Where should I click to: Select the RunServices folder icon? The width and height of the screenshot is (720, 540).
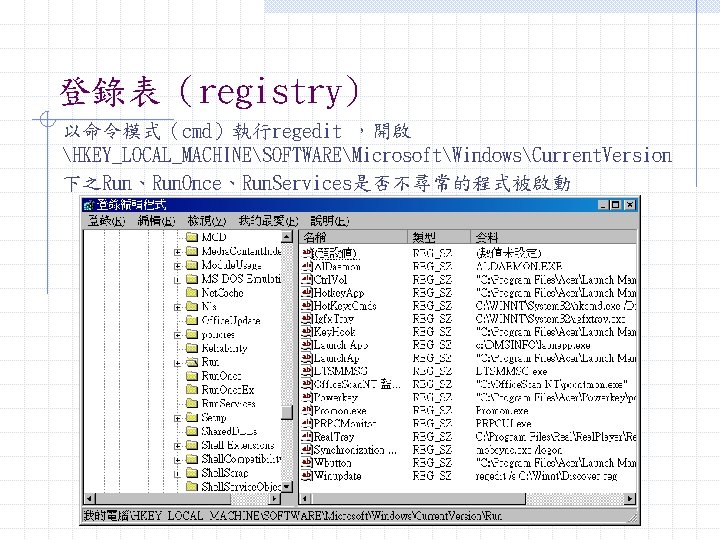pos(192,403)
